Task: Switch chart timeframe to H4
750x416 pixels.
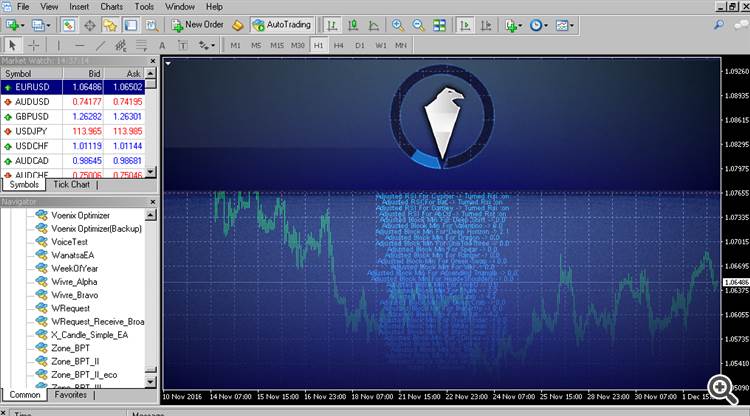Action: click(x=339, y=45)
